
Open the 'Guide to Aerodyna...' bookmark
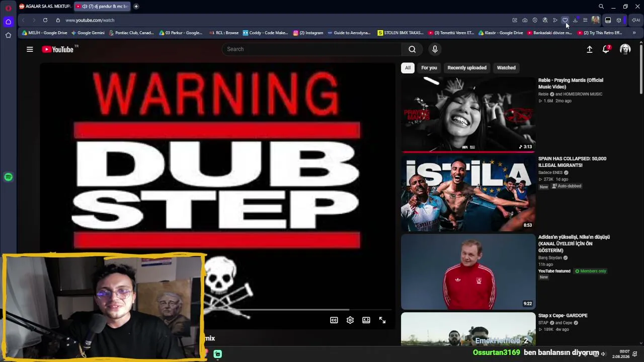pos(349,33)
